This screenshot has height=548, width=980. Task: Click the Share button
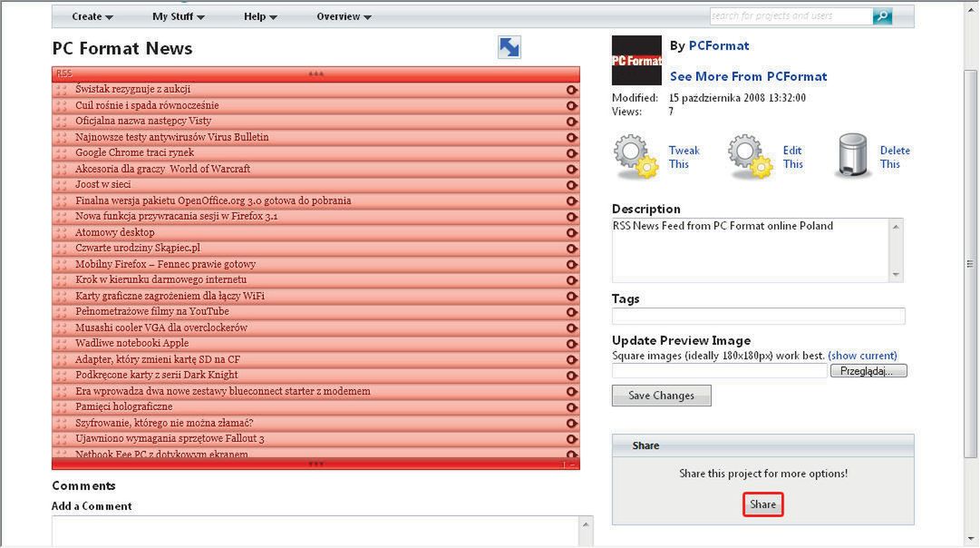point(762,504)
